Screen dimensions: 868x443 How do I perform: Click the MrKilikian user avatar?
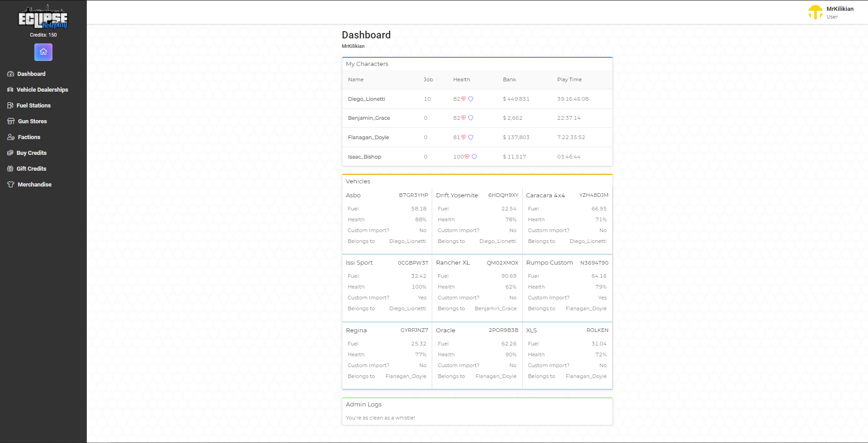point(816,12)
